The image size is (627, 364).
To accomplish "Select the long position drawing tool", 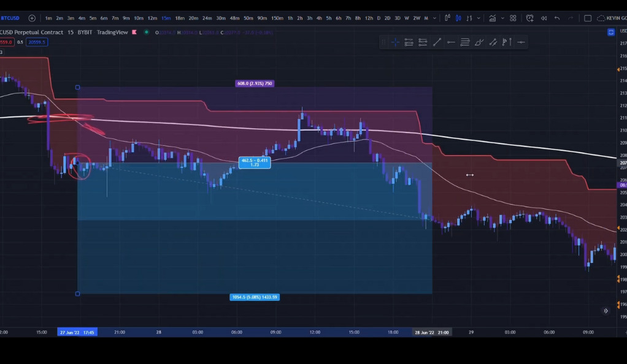I will tap(409, 42).
